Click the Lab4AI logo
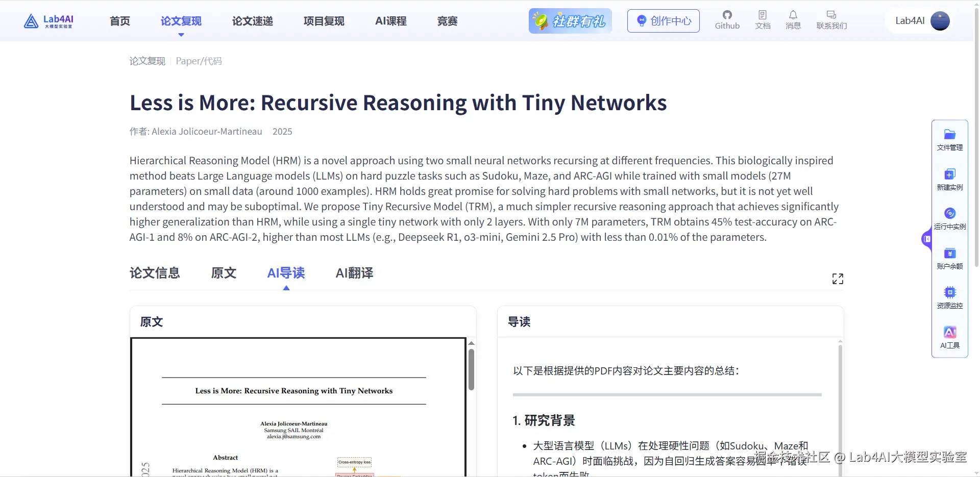Viewport: 980px width, 477px height. 48,21
